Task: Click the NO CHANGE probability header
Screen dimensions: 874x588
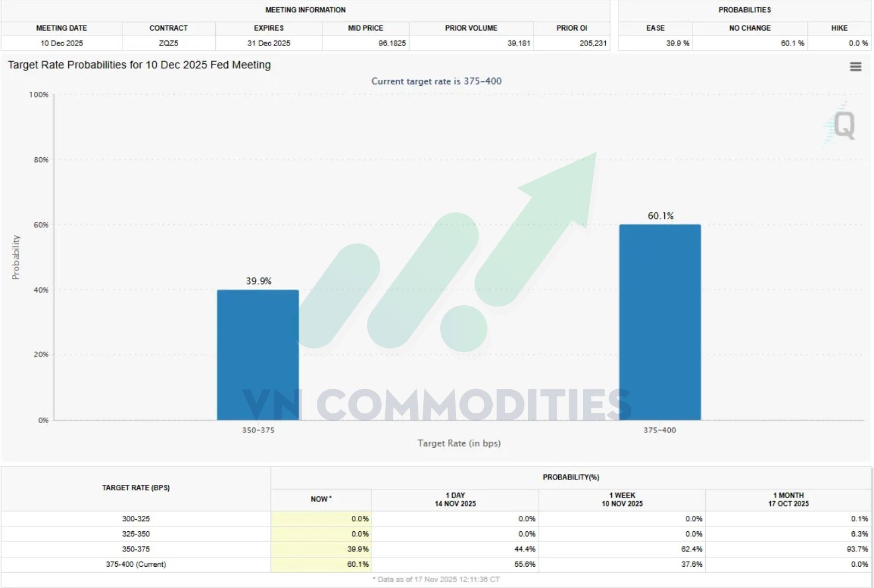Action: 749,28
